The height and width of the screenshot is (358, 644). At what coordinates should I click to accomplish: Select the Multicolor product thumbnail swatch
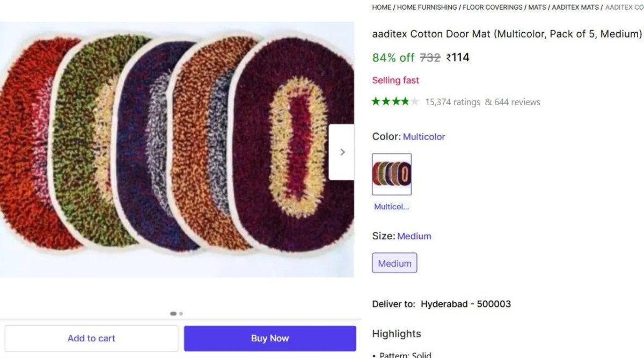[392, 174]
